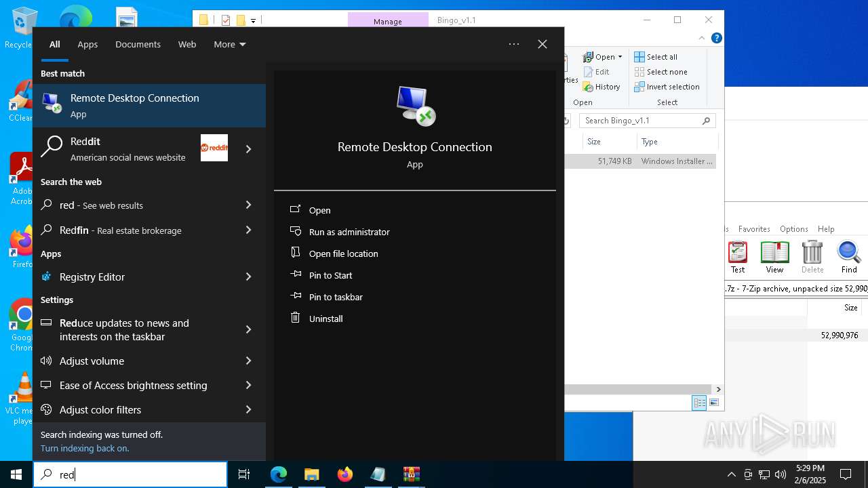Open the More filter dropdown
Image resolution: width=868 pixels, height=488 pixels.
[x=230, y=44]
